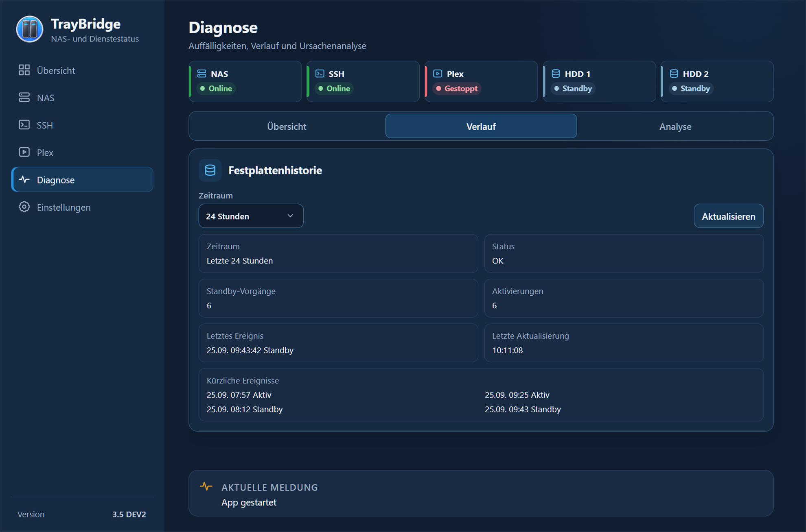Click the TrayBridge app logo icon

[x=30, y=29]
